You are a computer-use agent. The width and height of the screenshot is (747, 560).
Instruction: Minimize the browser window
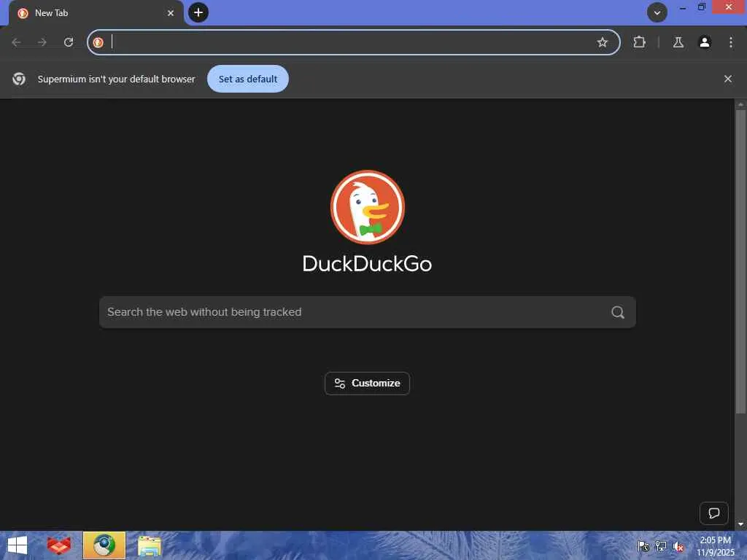point(683,7)
